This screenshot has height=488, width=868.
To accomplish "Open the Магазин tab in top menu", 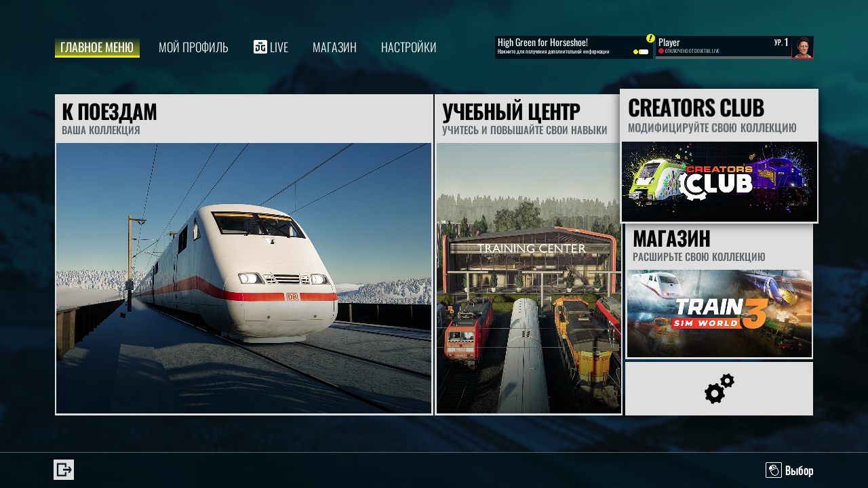I will pyautogui.click(x=334, y=47).
